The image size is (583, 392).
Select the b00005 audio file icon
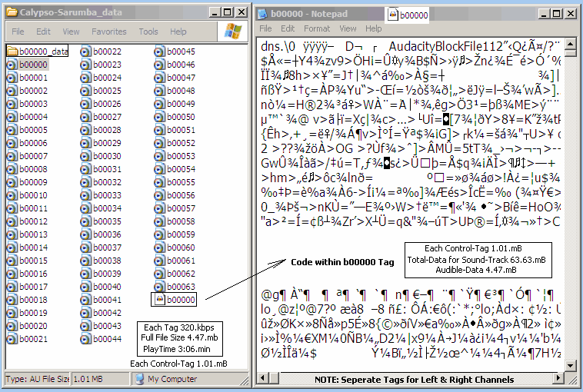(12, 130)
